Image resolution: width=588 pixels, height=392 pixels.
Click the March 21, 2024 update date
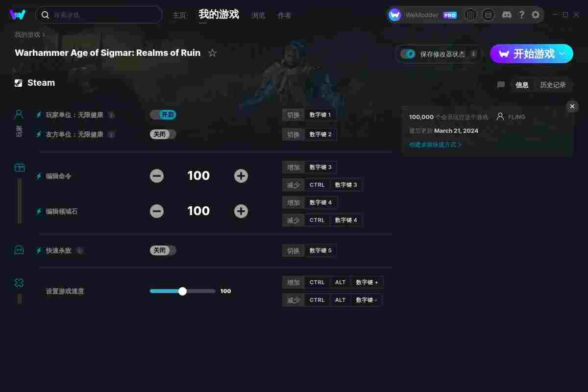tap(456, 131)
